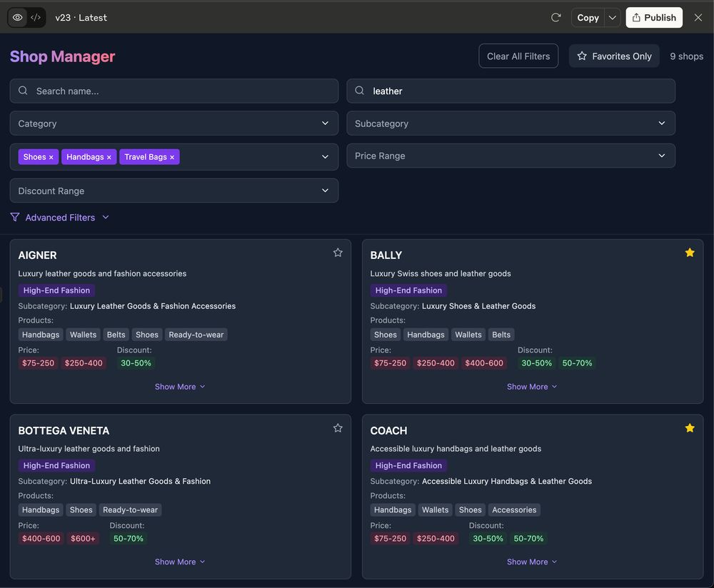Click BALLY High-End Fashion badge
Image resolution: width=714 pixels, height=588 pixels.
click(408, 290)
